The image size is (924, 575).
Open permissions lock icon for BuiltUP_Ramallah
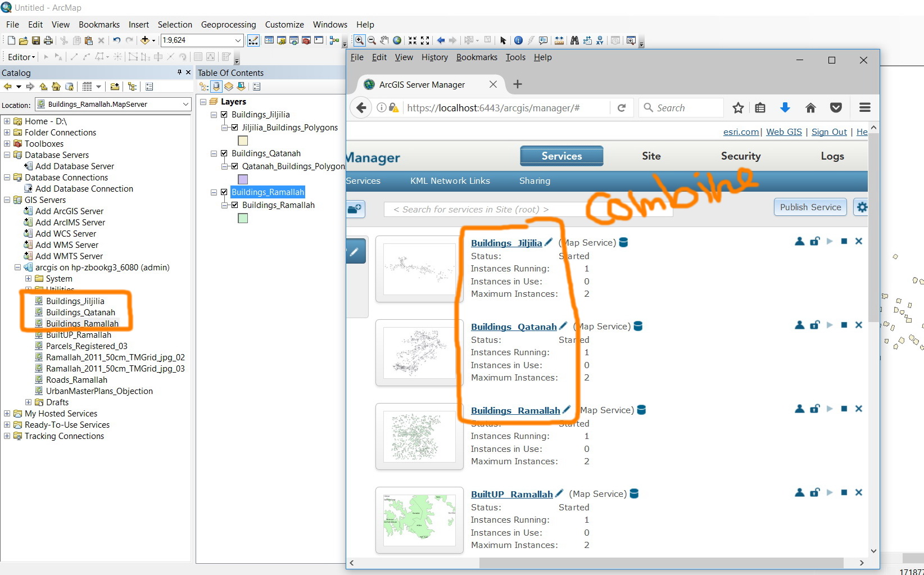click(815, 492)
